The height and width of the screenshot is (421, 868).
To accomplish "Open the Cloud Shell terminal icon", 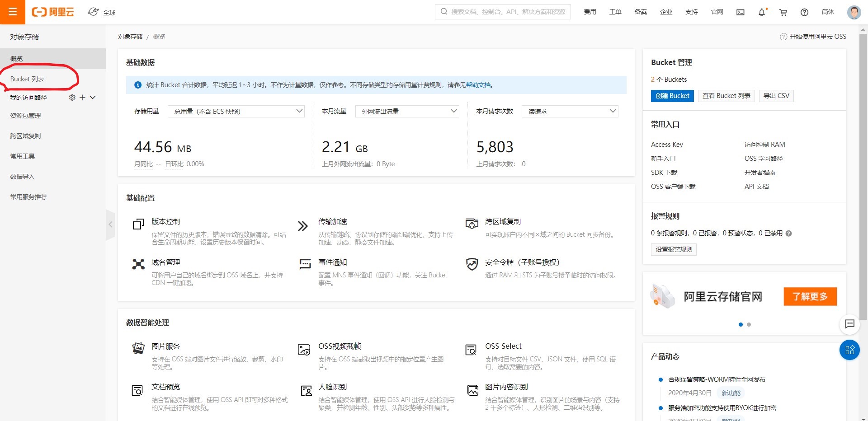I will [x=741, y=12].
